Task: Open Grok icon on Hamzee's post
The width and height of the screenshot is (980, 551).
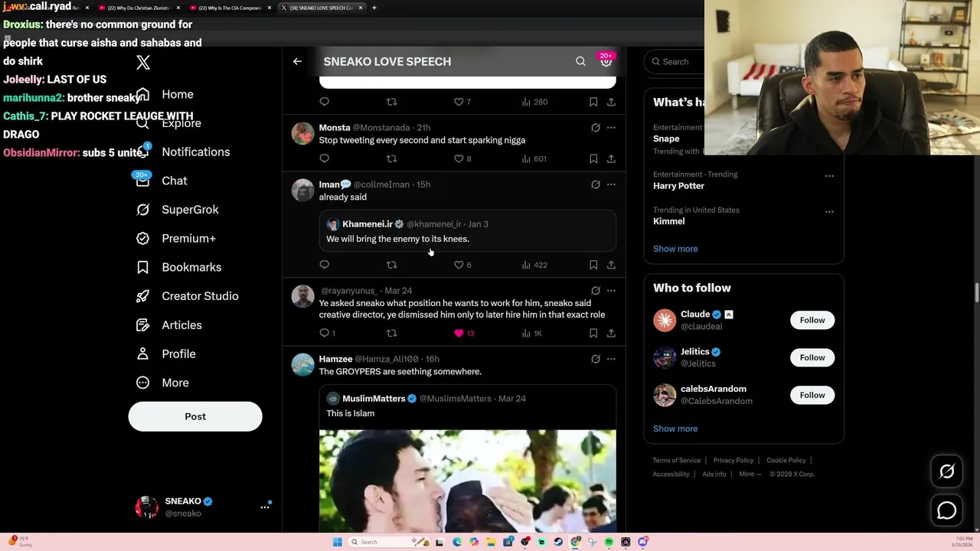Action: [595, 359]
